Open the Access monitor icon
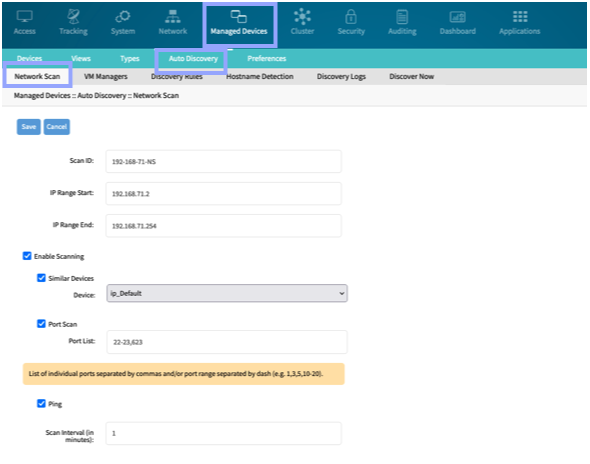 click(x=24, y=17)
